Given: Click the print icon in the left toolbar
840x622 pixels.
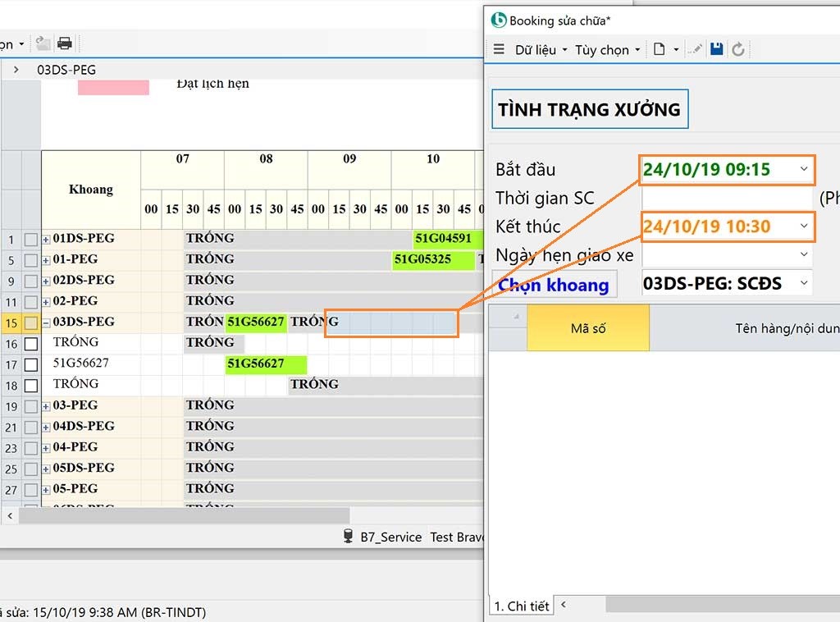Looking at the screenshot, I should point(65,43).
